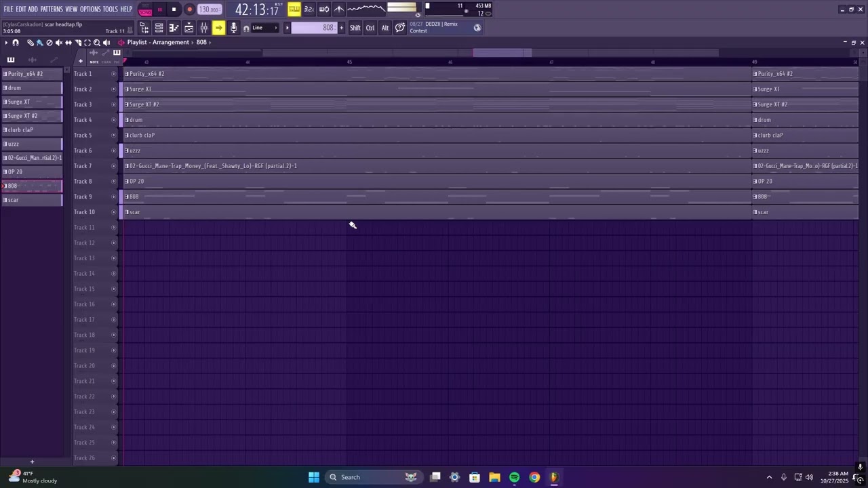Toggle recording countdown 3.2 icon
Viewport: 868px width, 488px height.
pos(309,9)
